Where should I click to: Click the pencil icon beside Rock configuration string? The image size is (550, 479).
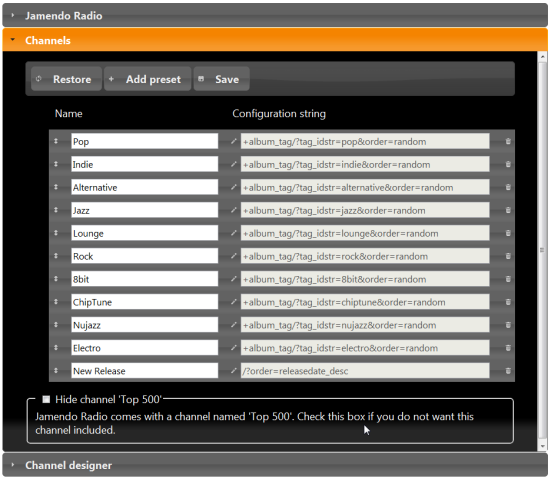[234, 256]
